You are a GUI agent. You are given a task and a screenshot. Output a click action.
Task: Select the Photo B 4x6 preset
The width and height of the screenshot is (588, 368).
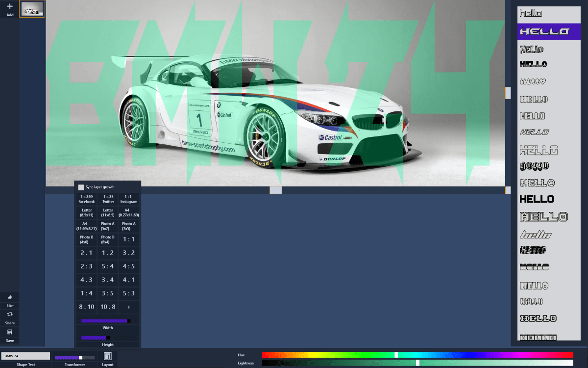click(x=87, y=239)
